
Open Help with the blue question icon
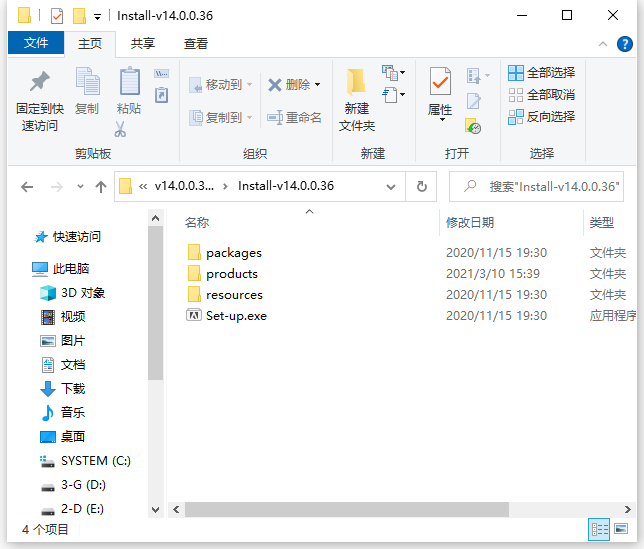[x=625, y=44]
